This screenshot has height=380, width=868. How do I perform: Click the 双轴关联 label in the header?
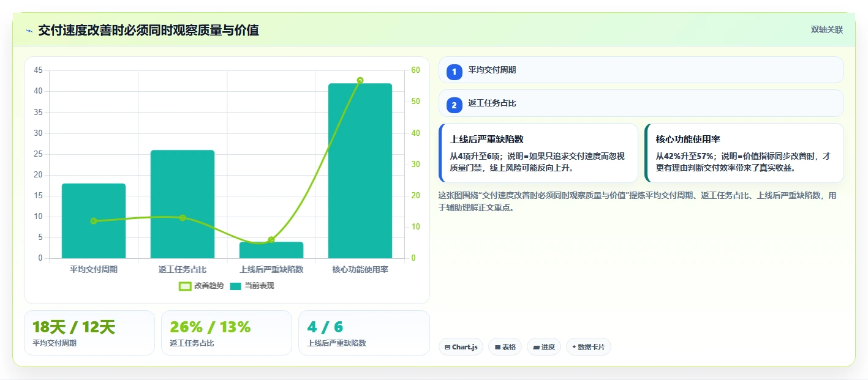pos(827,30)
